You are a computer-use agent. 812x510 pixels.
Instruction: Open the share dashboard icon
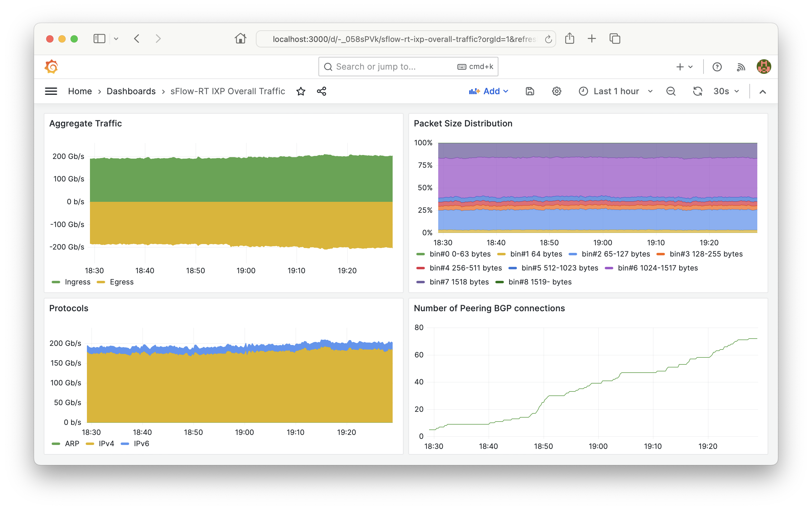click(x=321, y=91)
